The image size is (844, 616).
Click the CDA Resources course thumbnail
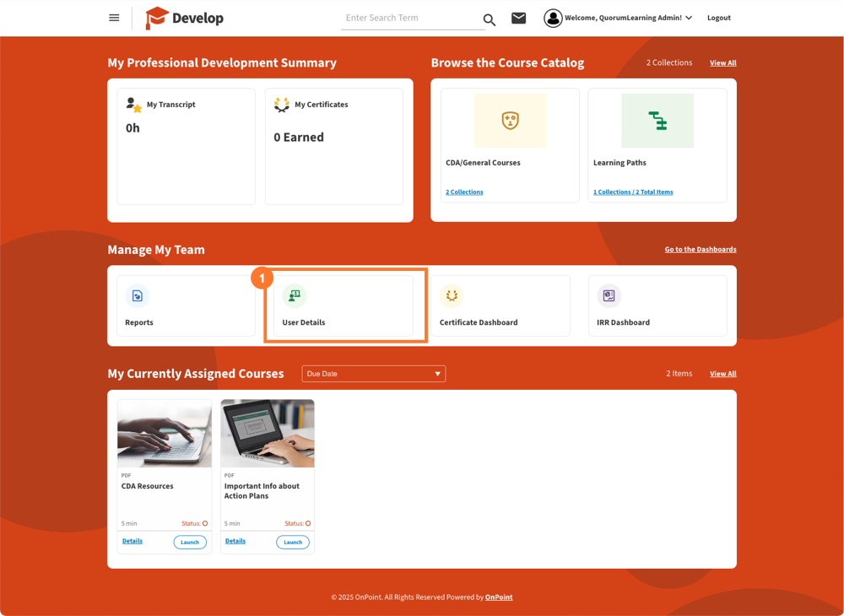[165, 434]
